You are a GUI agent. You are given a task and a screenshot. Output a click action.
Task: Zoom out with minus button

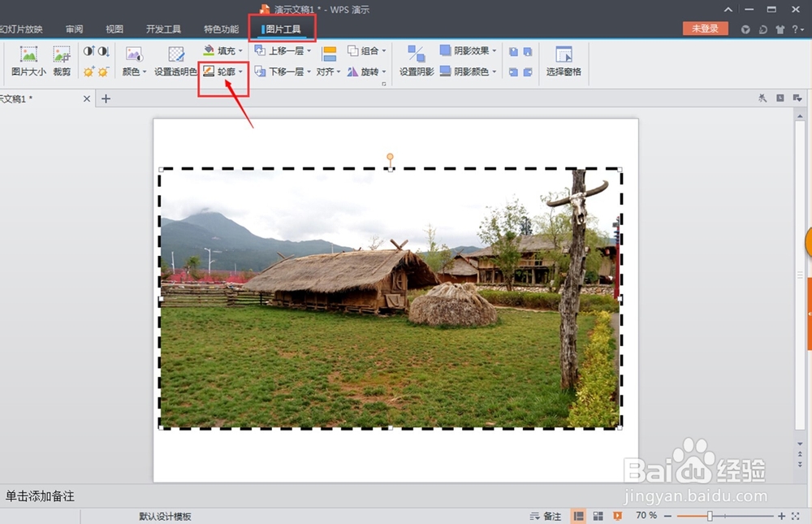(668, 516)
